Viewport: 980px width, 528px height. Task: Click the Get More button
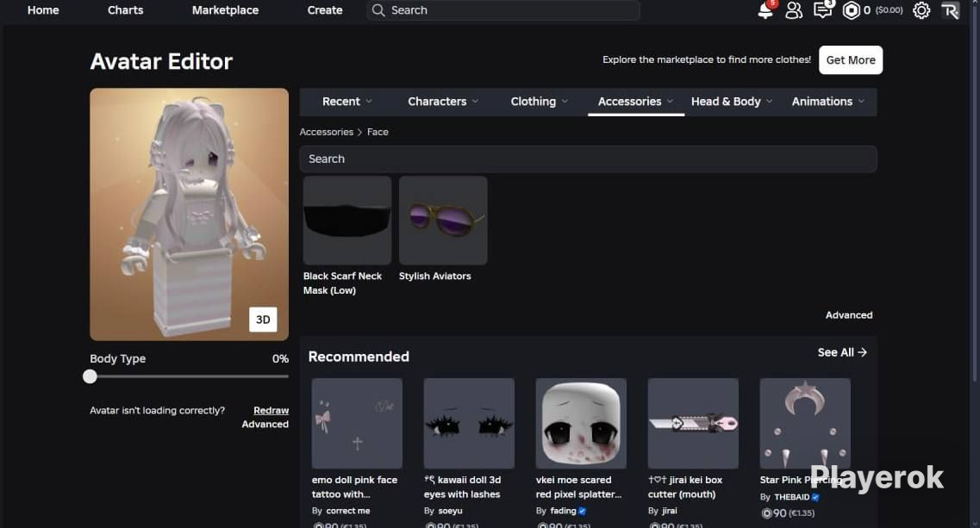pos(851,60)
